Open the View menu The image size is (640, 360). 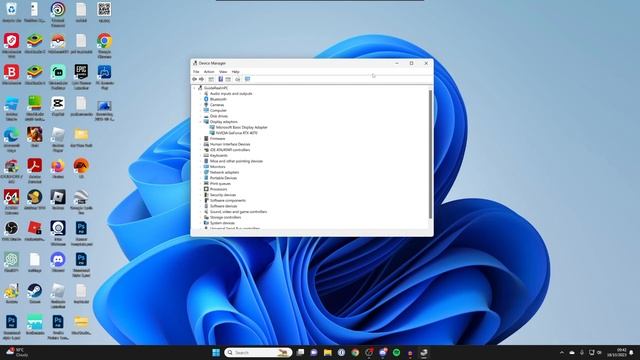pyautogui.click(x=223, y=72)
